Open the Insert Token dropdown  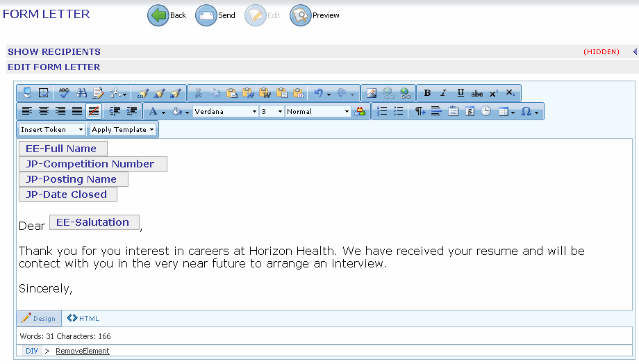click(x=52, y=130)
